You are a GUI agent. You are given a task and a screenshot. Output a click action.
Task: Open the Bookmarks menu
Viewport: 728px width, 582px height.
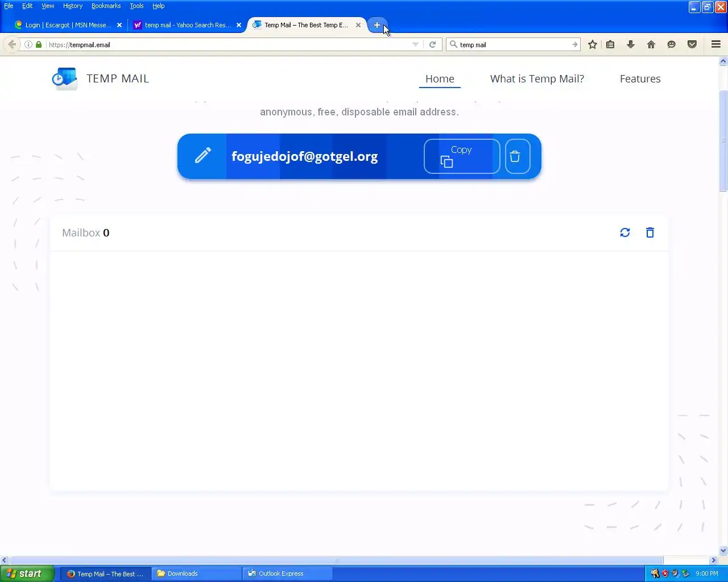(x=106, y=6)
